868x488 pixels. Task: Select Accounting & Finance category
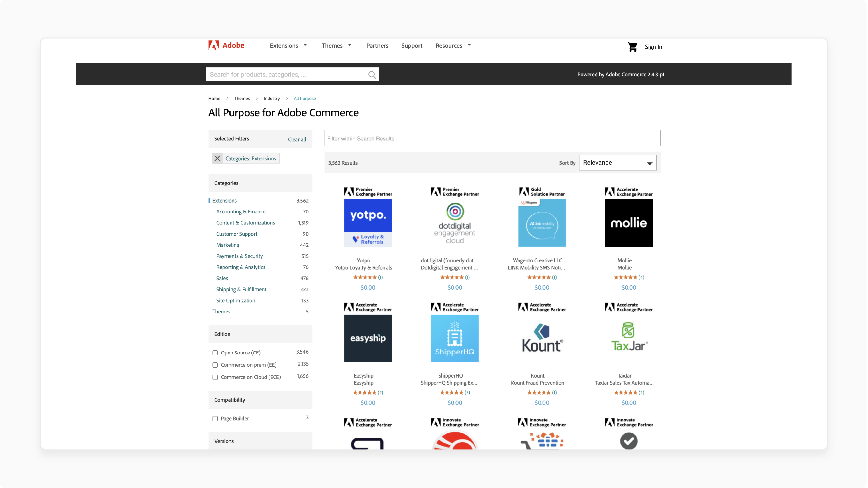(x=240, y=212)
